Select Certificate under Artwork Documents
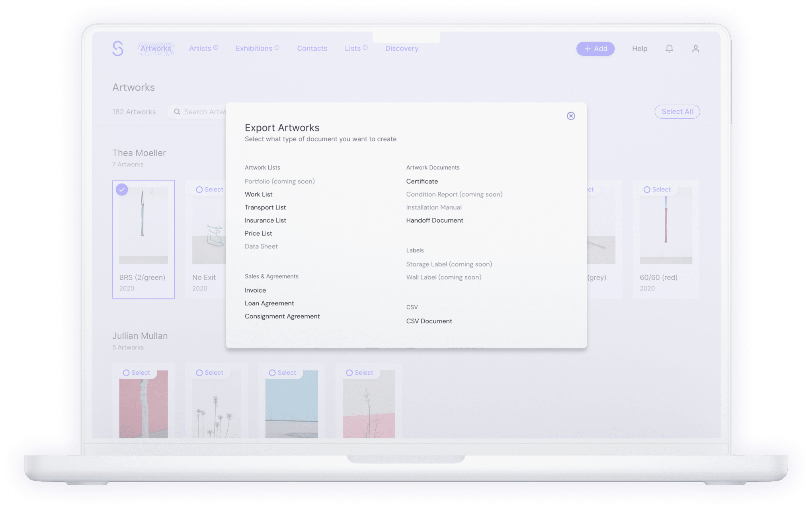The height and width of the screenshot is (510, 812). pyautogui.click(x=422, y=181)
